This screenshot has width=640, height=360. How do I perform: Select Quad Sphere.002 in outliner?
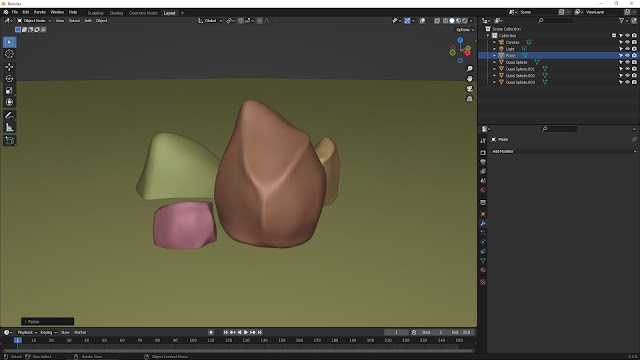tap(520, 76)
